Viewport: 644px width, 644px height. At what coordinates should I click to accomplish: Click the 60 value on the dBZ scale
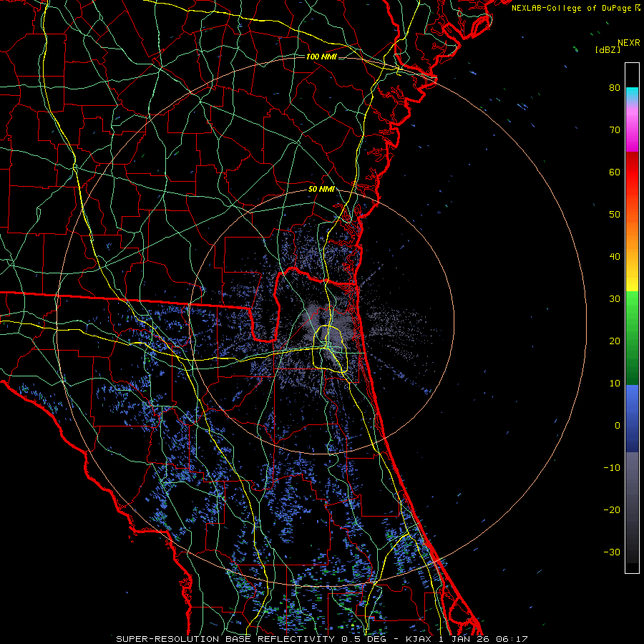[615, 172]
